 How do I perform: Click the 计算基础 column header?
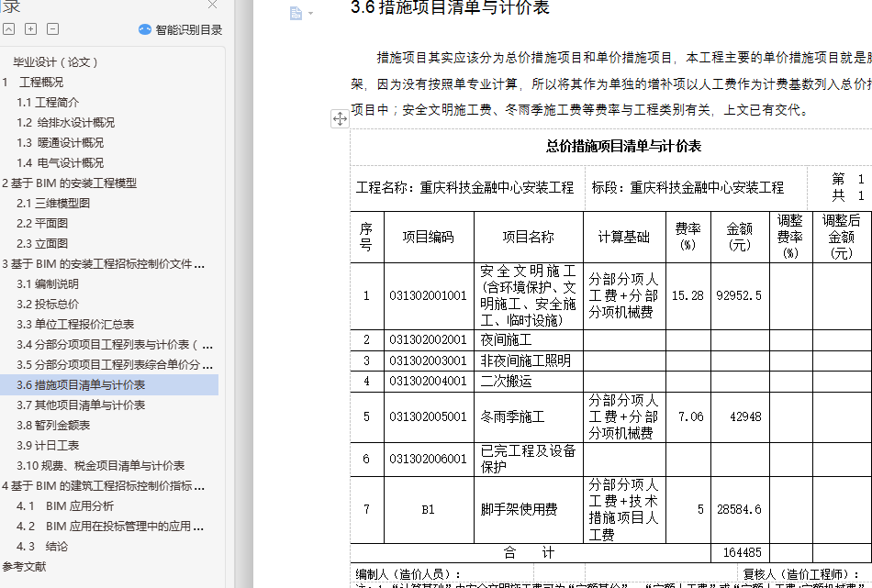point(624,238)
